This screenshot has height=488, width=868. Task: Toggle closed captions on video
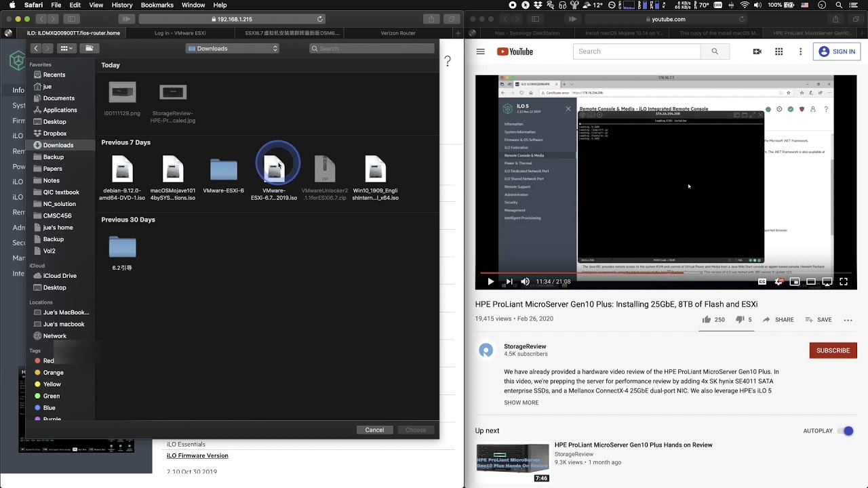pyautogui.click(x=762, y=281)
